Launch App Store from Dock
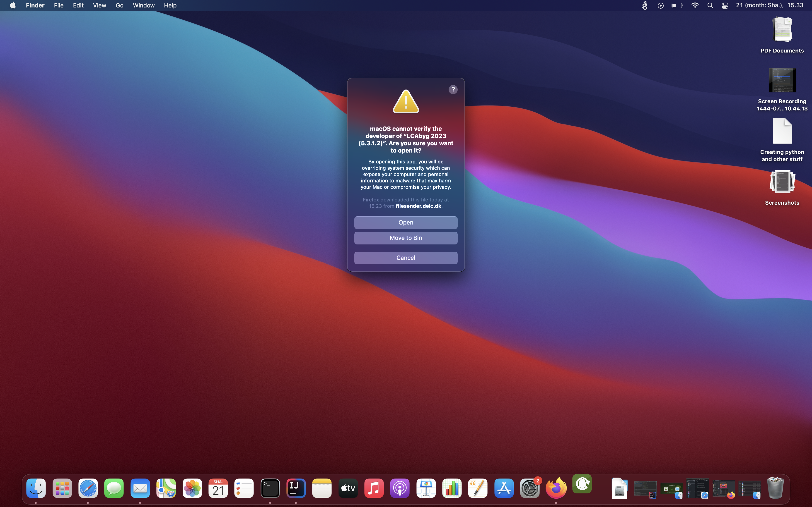The height and width of the screenshot is (507, 812). click(504, 488)
